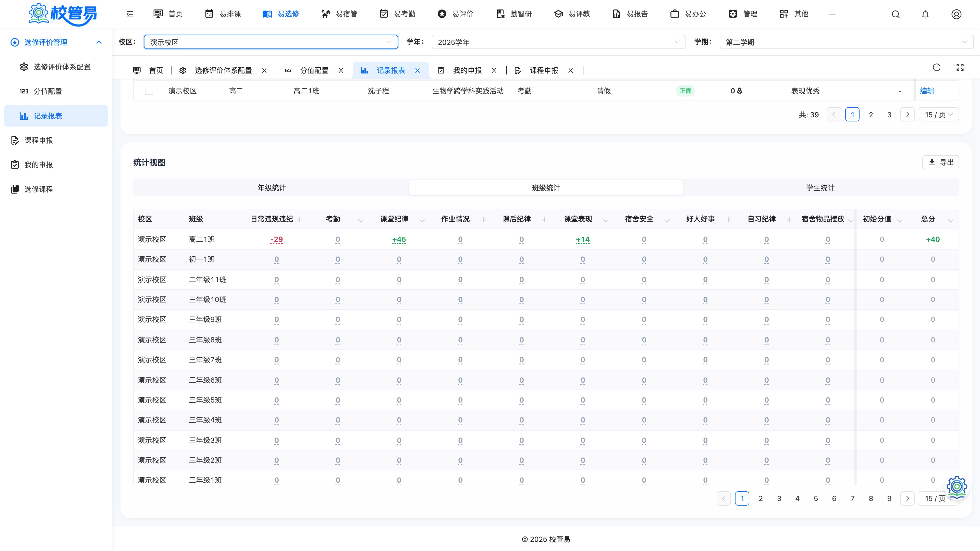This screenshot has height=551, width=980.
Task: Go to next page of records list
Action: [907, 115]
